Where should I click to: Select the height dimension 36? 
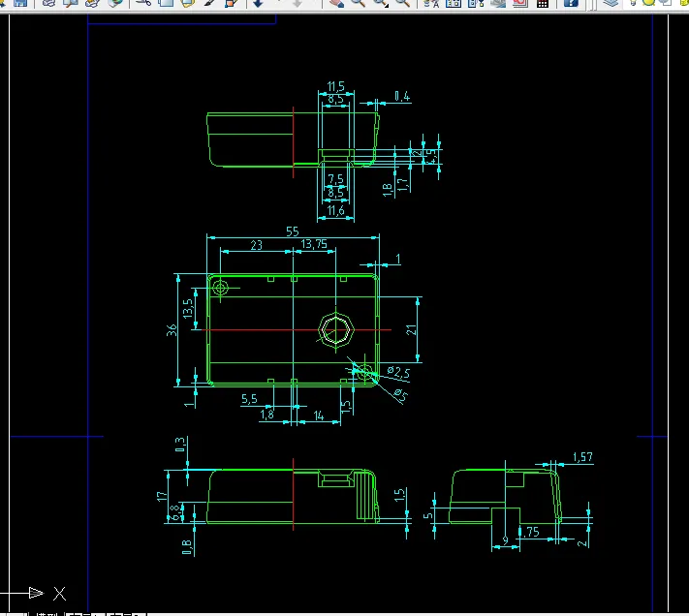point(172,330)
